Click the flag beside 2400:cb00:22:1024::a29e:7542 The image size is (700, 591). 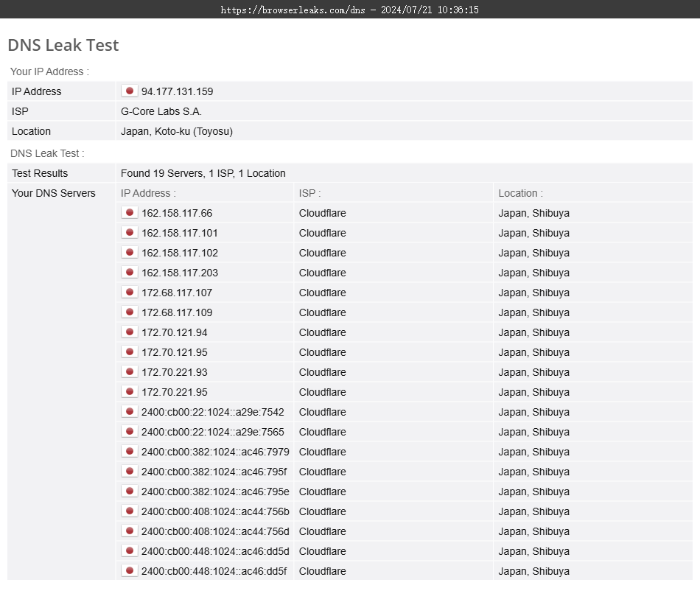click(130, 412)
